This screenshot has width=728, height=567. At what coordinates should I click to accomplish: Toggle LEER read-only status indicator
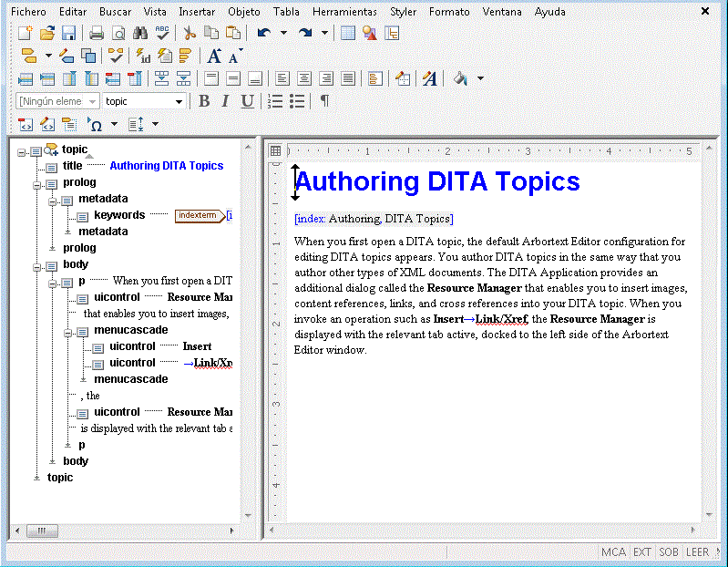coord(697,552)
